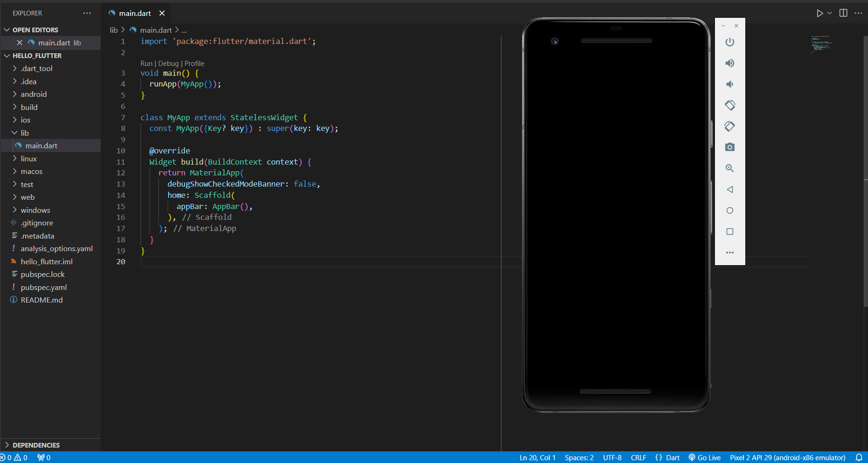The image size is (868, 463).
Task: Open Pixel 2 API 29 device selector
Action: [x=787, y=457]
